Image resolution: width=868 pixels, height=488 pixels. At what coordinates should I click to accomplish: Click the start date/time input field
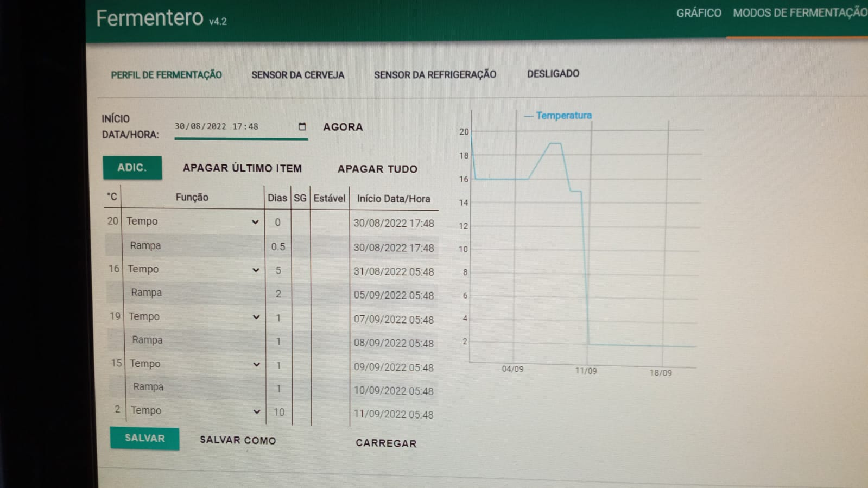[241, 127]
